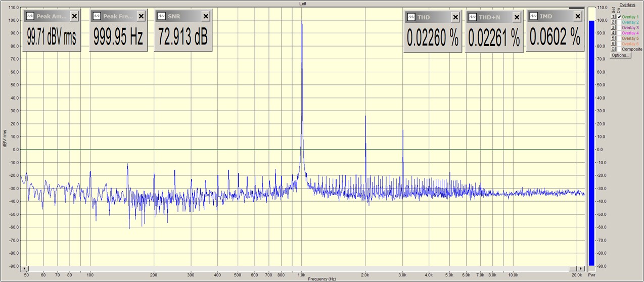Click the frequency axis scroll-right arrow
Image resolution: width=644 pixels, height=282 pixels.
pos(582,268)
